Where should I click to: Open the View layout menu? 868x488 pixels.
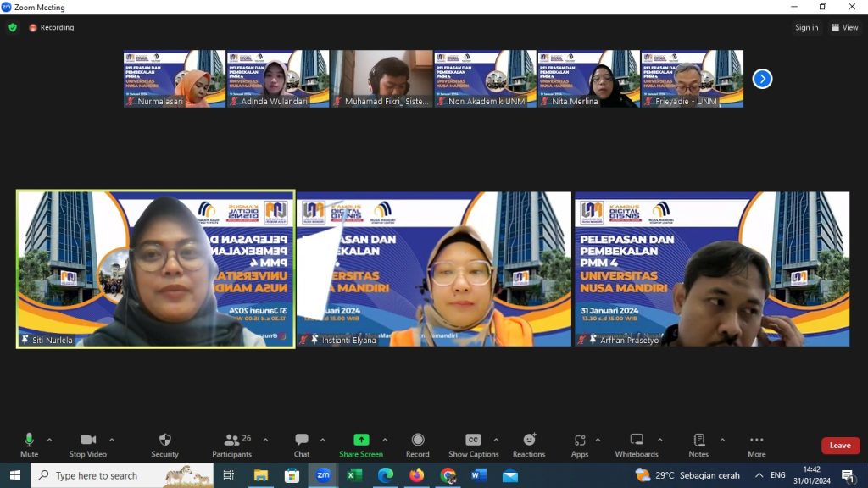(x=845, y=27)
